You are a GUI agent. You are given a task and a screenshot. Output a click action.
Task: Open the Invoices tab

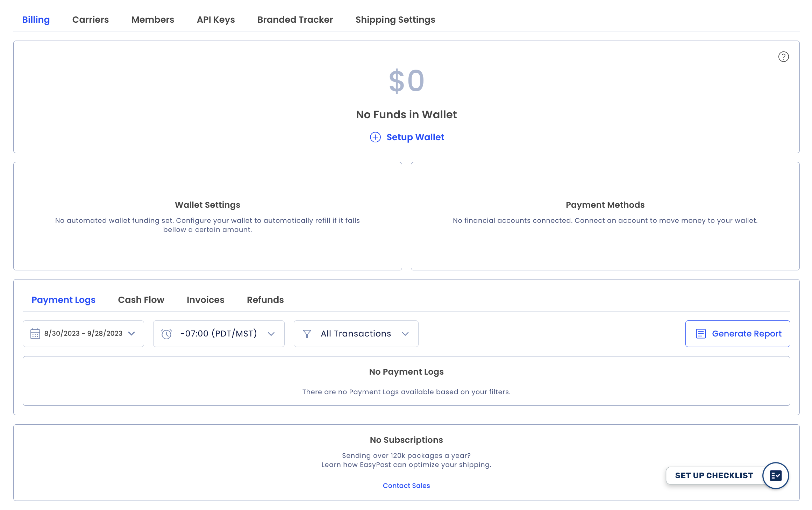(205, 300)
